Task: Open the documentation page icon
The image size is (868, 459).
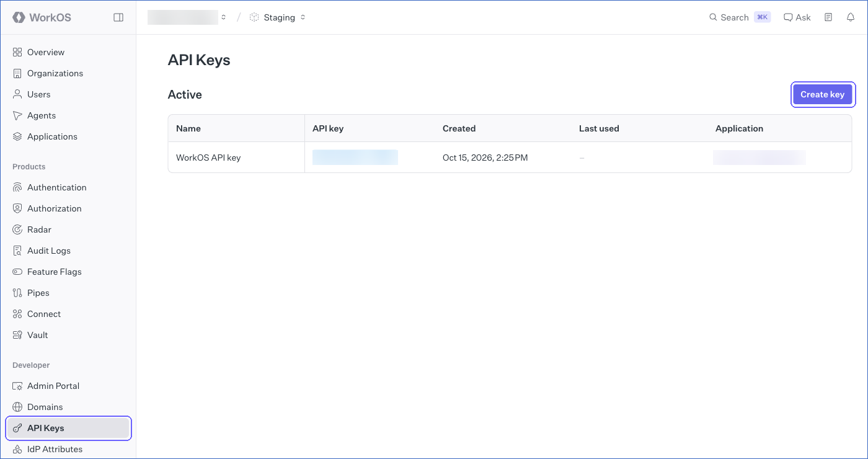Action: click(x=828, y=17)
